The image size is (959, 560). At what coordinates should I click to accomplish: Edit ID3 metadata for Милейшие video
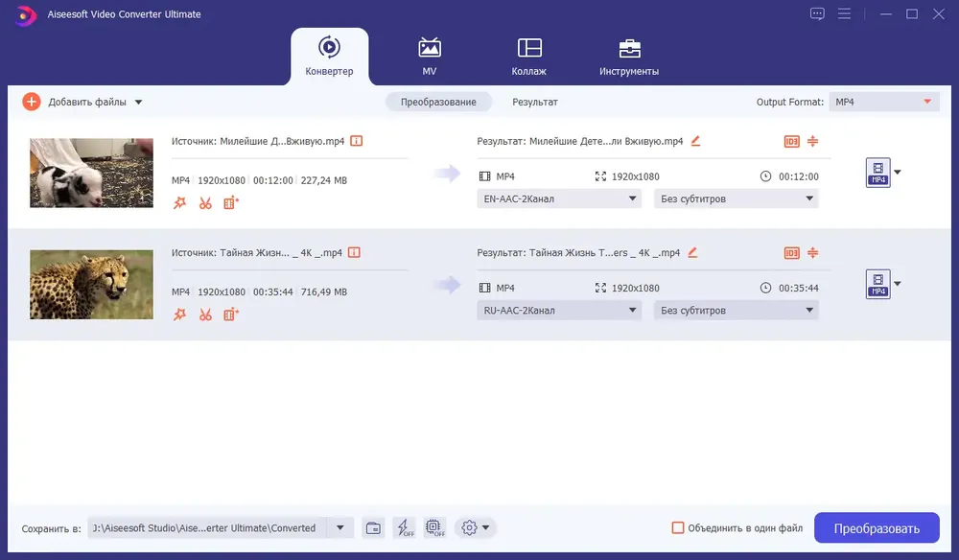tap(791, 141)
